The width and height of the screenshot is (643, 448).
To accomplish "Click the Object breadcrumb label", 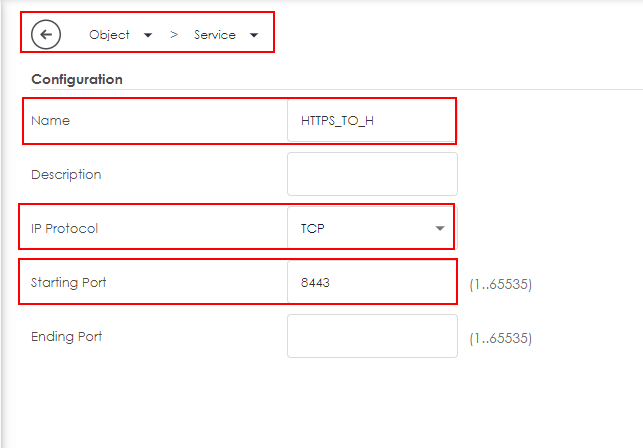I will pos(109,35).
